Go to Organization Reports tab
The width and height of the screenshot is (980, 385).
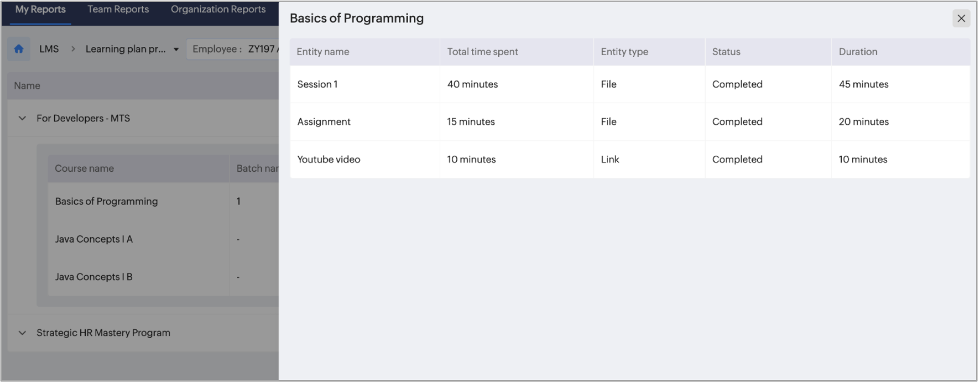click(218, 9)
